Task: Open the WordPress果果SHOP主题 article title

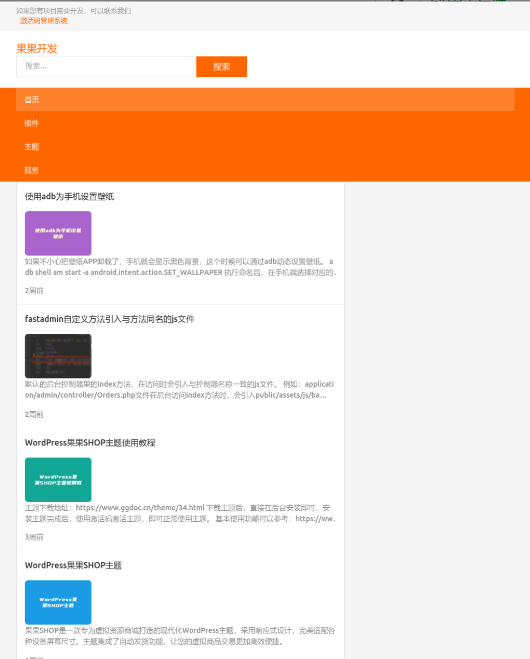Action: (x=73, y=565)
